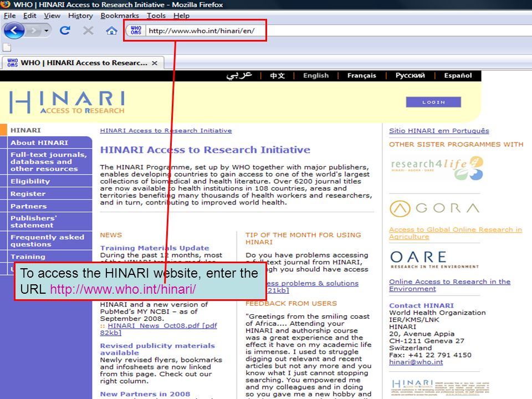Screen dimensions: 532x399
Task: Click the AGORA logo image
Action: click(x=434, y=208)
